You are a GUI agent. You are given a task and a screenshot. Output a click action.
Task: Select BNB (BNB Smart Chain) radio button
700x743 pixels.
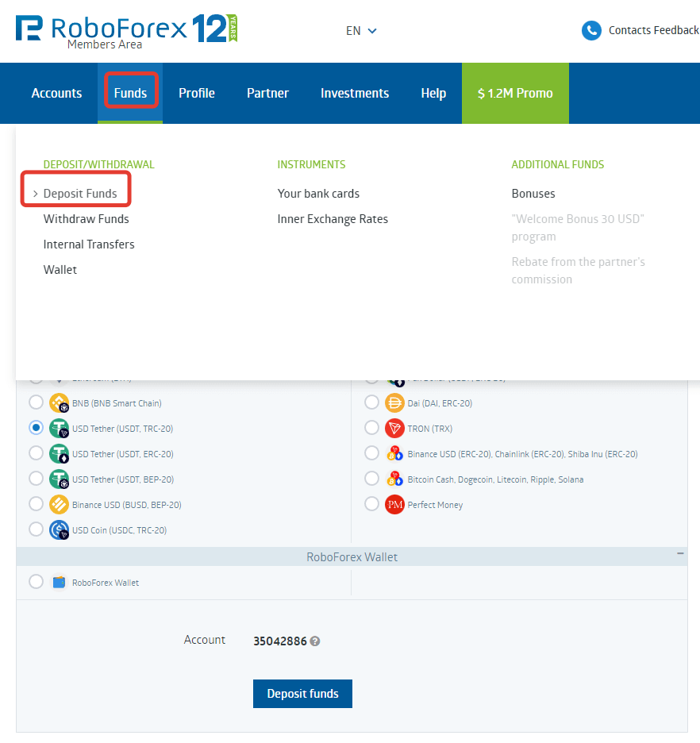[x=36, y=402]
